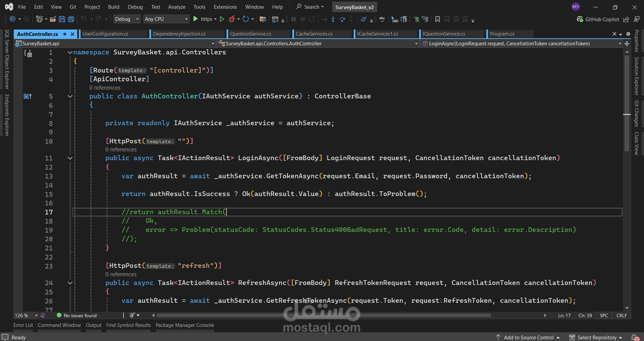The image size is (644, 341).
Task: Open the Extensions menu
Action: tap(225, 7)
